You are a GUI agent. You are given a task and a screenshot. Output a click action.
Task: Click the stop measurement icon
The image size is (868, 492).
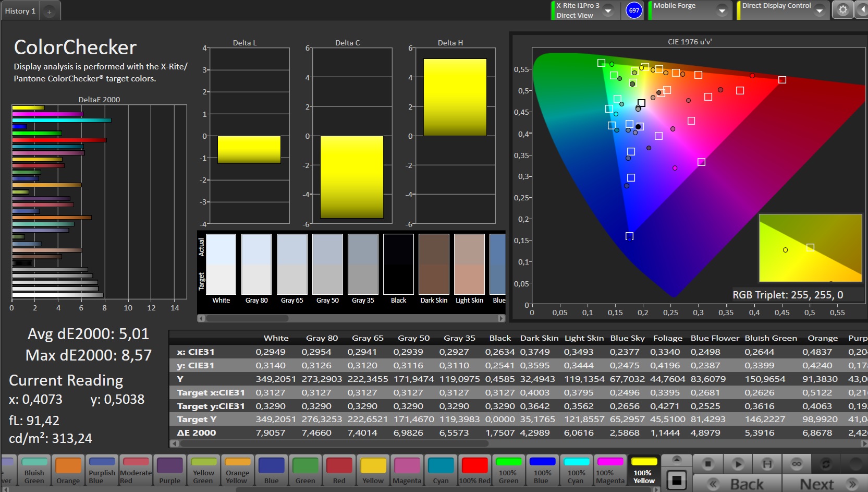pyautogui.click(x=707, y=463)
